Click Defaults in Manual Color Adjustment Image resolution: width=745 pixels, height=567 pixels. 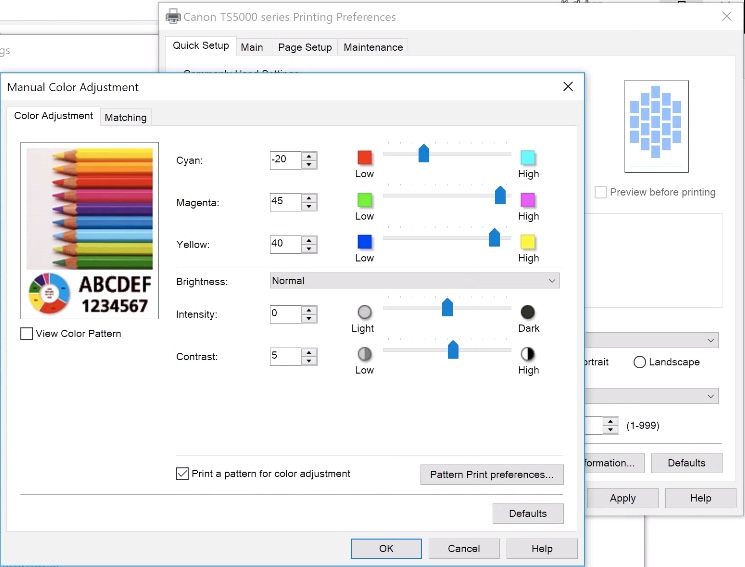(528, 513)
